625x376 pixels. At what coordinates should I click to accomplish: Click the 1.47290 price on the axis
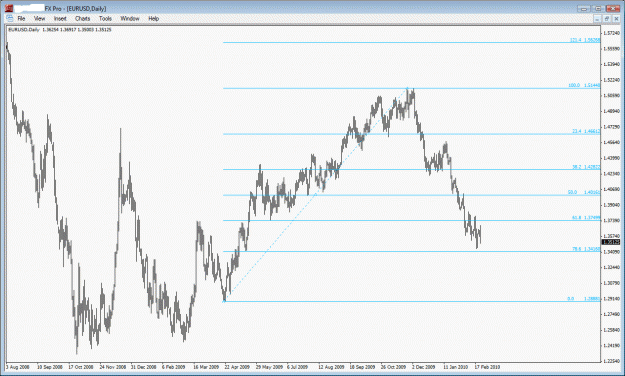pyautogui.click(x=611, y=127)
